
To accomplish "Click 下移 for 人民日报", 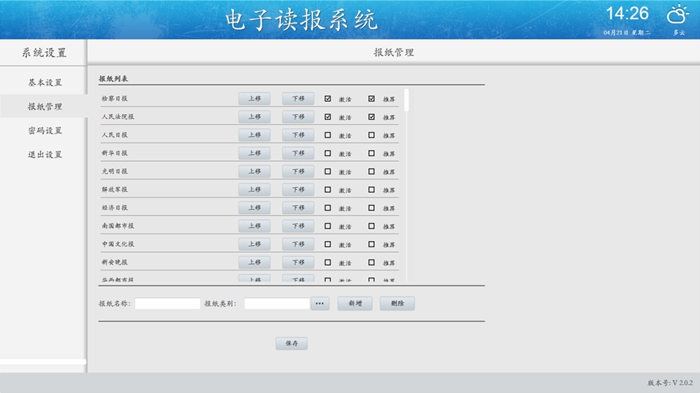I will tap(298, 135).
